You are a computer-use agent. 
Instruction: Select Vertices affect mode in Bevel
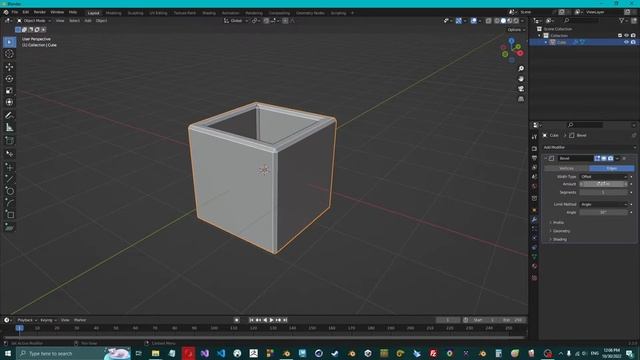(566, 168)
